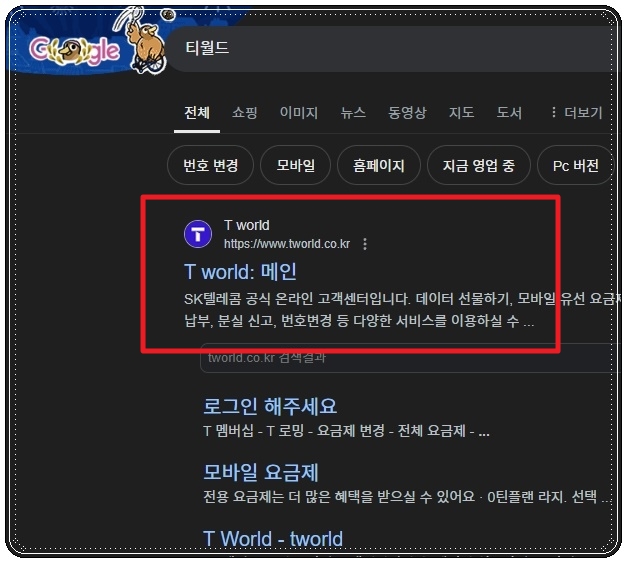627x563 pixels.
Task: Open result options three-dot menu beside tworld URL
Action: click(x=365, y=244)
